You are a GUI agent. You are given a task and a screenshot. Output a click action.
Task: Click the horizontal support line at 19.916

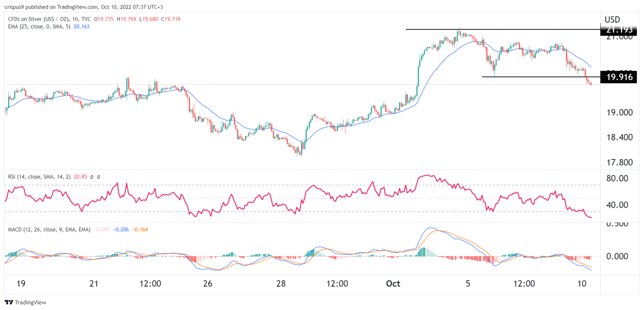pos(541,77)
